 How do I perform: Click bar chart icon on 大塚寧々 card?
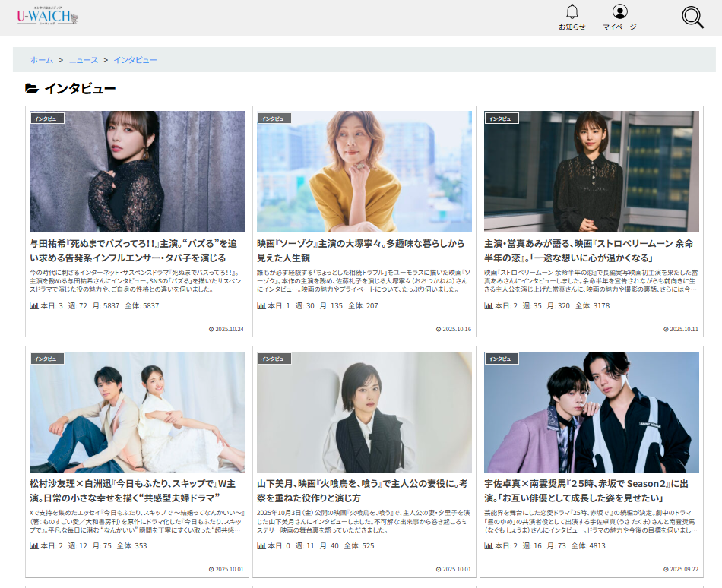point(261,305)
